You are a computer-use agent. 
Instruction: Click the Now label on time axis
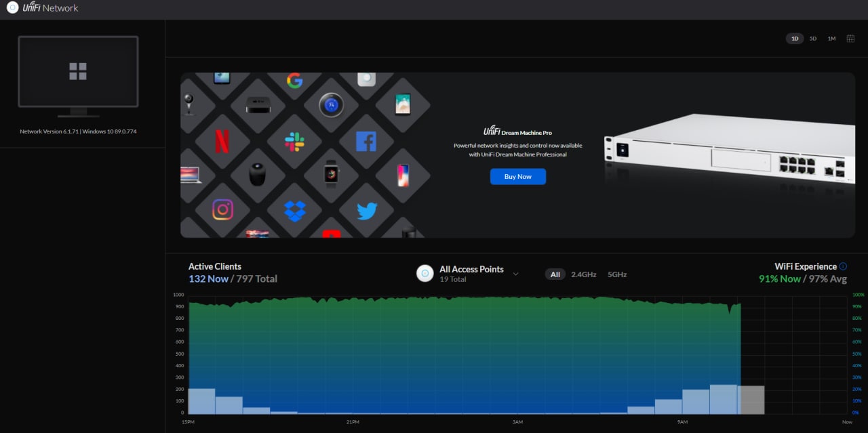click(x=847, y=422)
